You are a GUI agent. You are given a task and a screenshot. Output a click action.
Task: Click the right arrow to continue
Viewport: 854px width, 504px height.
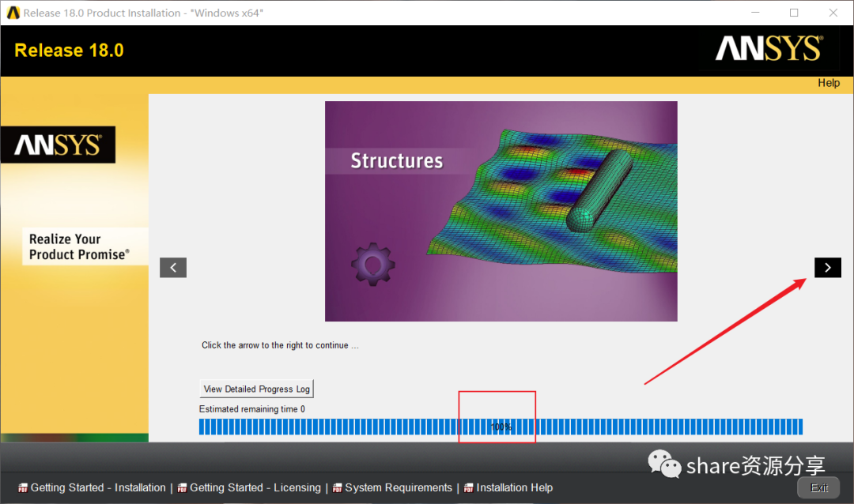[x=827, y=267]
